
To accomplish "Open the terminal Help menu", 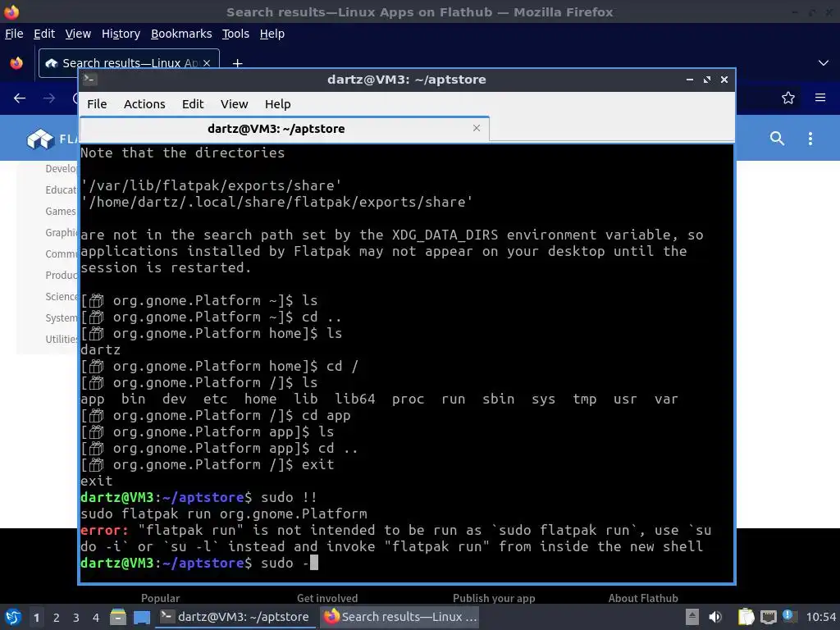I will 277,104.
